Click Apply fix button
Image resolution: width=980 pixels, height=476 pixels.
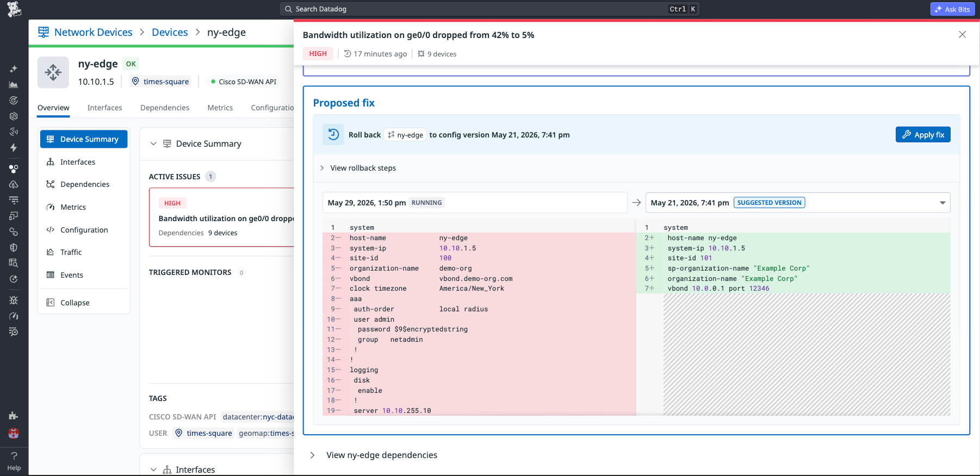923,135
